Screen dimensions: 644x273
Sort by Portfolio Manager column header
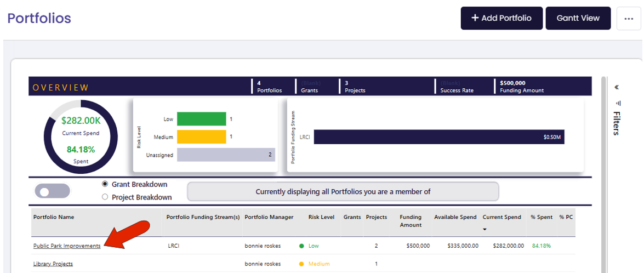[269, 217]
